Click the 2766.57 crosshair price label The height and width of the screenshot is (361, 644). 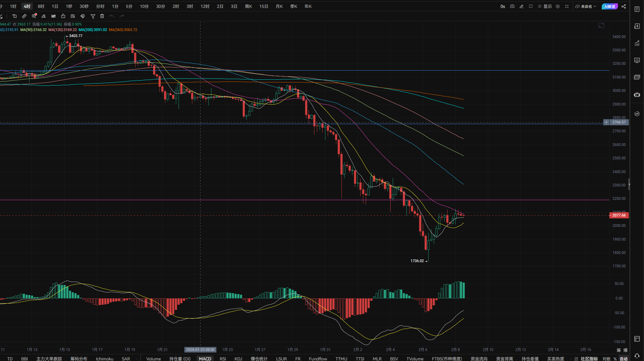(x=619, y=122)
